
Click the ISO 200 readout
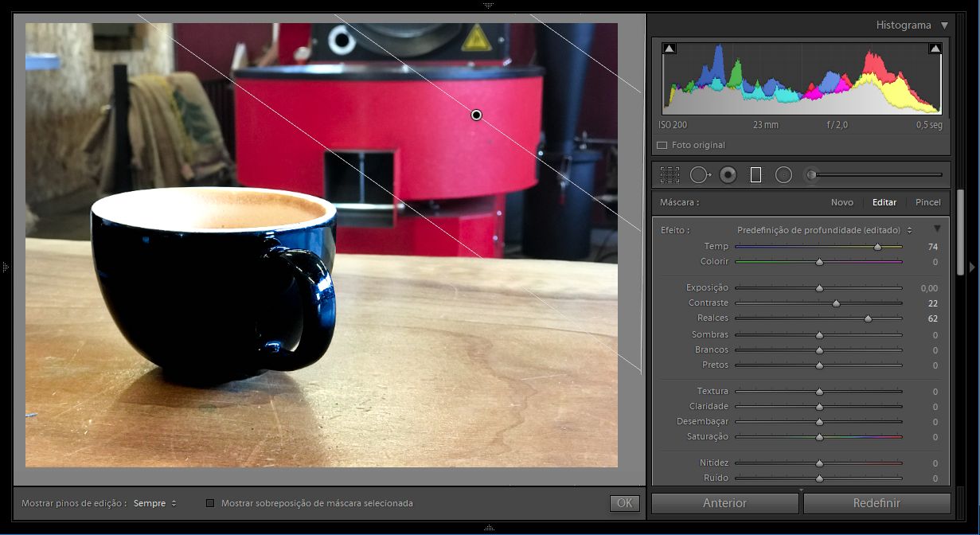tap(673, 125)
